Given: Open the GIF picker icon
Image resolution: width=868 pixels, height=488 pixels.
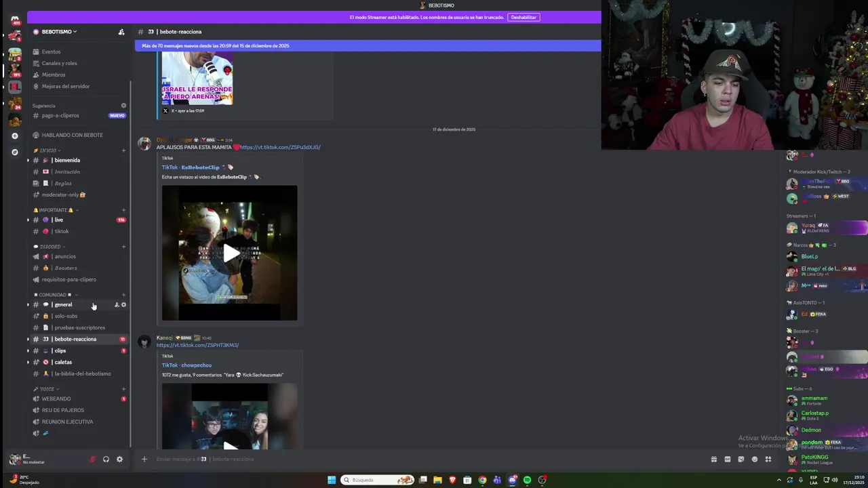Looking at the screenshot, I should [728, 459].
